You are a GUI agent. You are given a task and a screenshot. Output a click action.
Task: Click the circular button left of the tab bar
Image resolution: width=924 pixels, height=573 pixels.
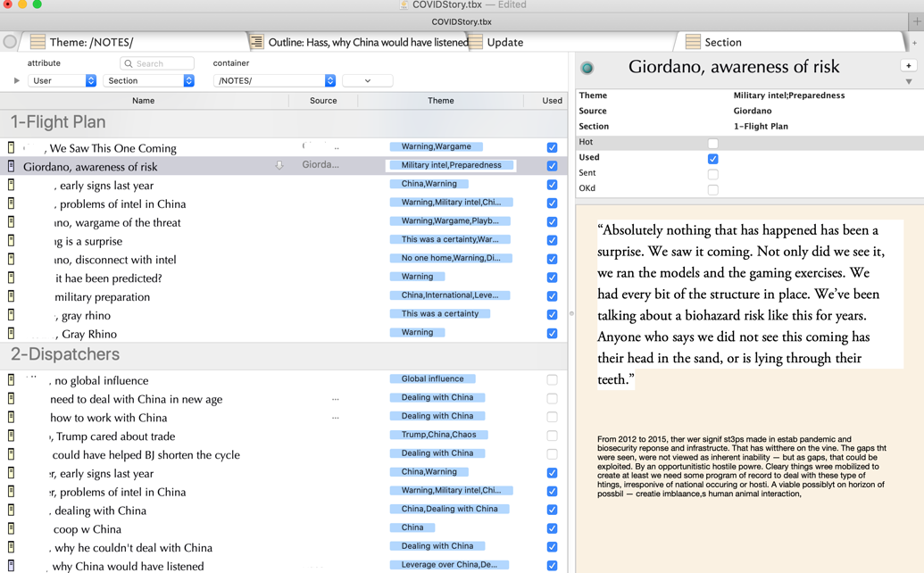tap(10, 42)
